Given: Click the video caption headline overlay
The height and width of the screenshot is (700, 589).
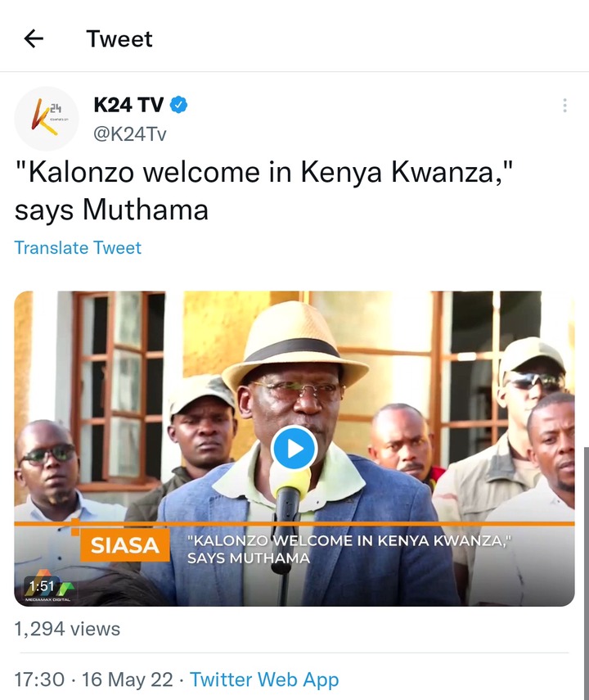Looking at the screenshot, I should click(x=349, y=549).
